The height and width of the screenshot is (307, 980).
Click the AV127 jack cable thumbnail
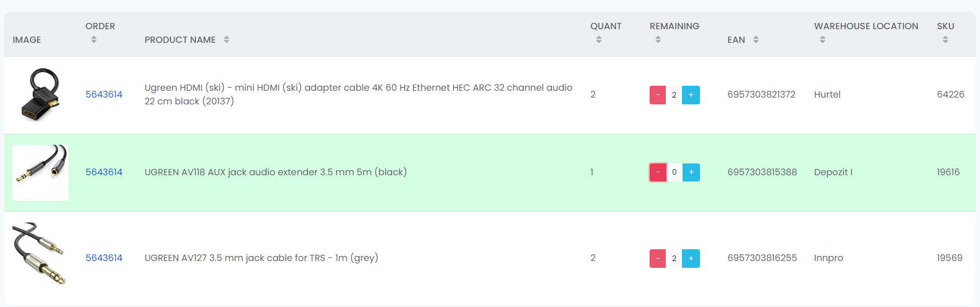coord(39,254)
